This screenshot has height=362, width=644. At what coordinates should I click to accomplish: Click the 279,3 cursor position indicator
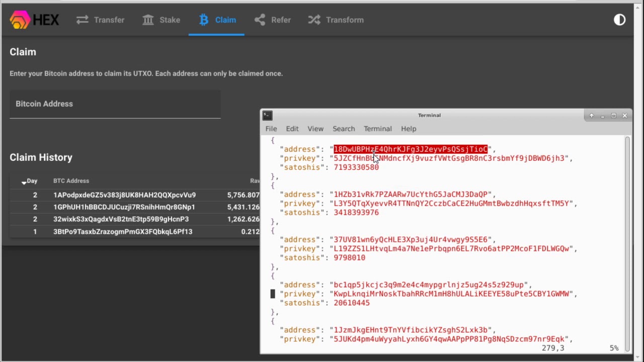(x=553, y=348)
